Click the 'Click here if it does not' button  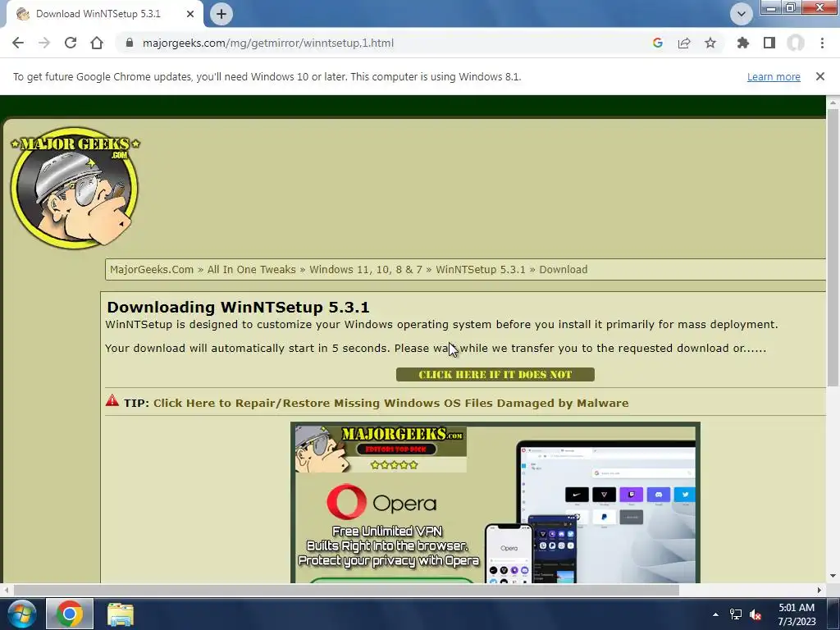[x=495, y=374]
